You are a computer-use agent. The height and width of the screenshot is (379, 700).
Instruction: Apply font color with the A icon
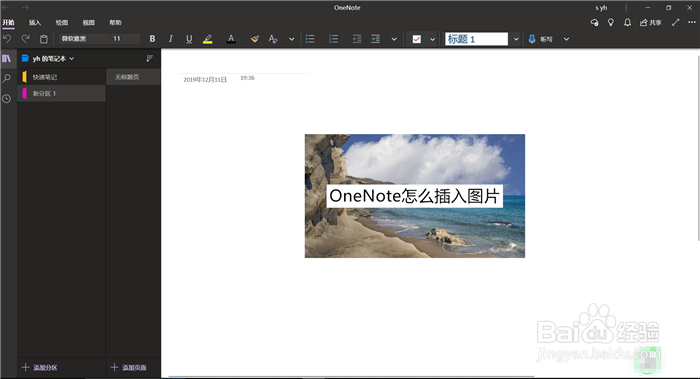tap(231, 39)
